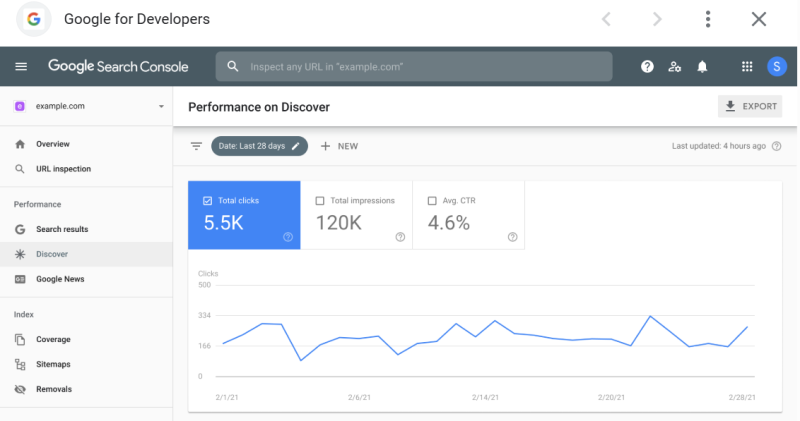This screenshot has width=800, height=421.
Task: Click the search magnifier icon in URL bar
Action: point(233,66)
